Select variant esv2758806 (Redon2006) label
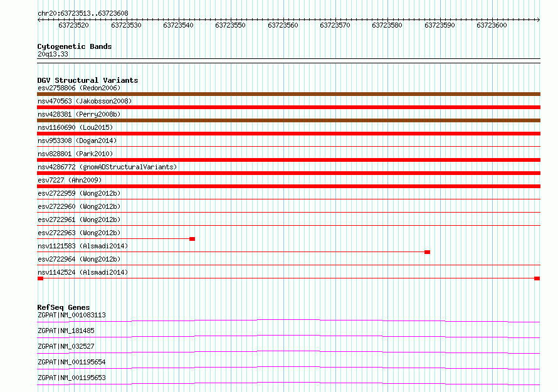Viewport: 558px width, 392px height. (79, 88)
